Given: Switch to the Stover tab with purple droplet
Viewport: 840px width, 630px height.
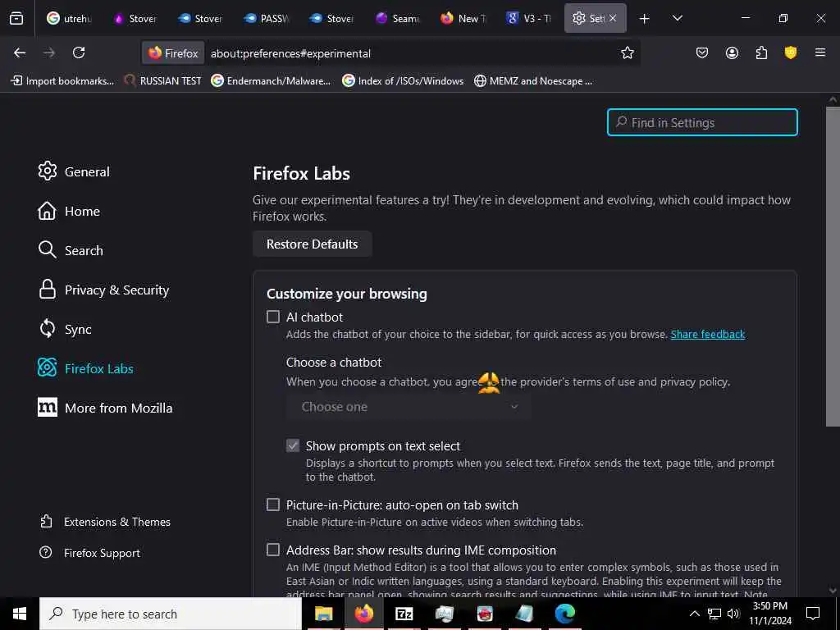Looking at the screenshot, I should tap(135, 18).
